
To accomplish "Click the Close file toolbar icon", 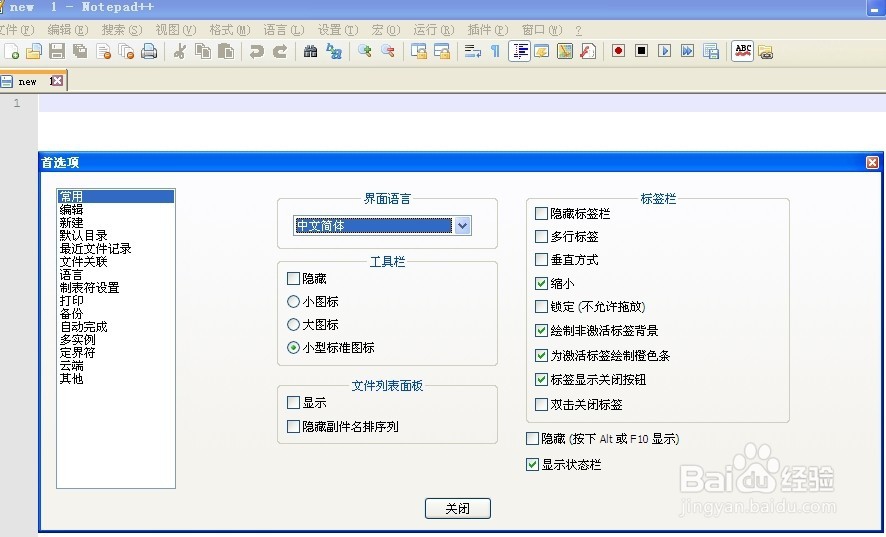I will pyautogui.click(x=103, y=51).
